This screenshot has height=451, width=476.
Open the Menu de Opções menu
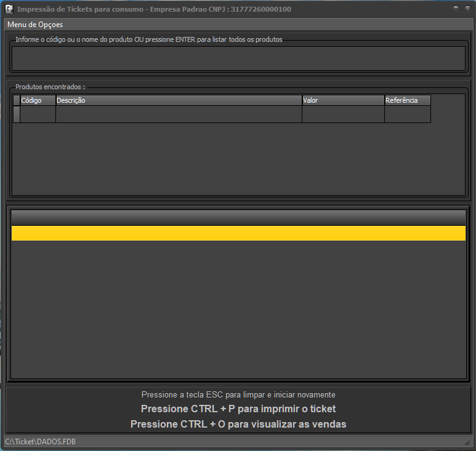click(x=35, y=25)
